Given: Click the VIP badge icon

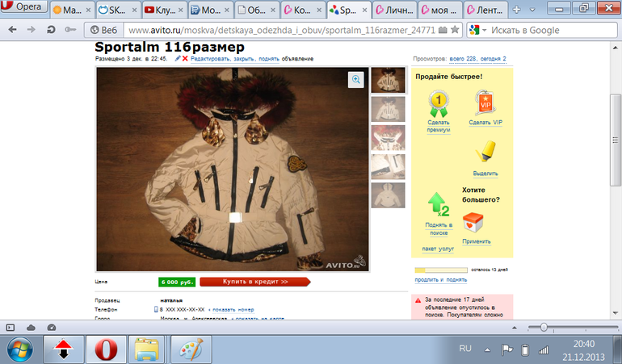Looking at the screenshot, I should pyautogui.click(x=485, y=103).
